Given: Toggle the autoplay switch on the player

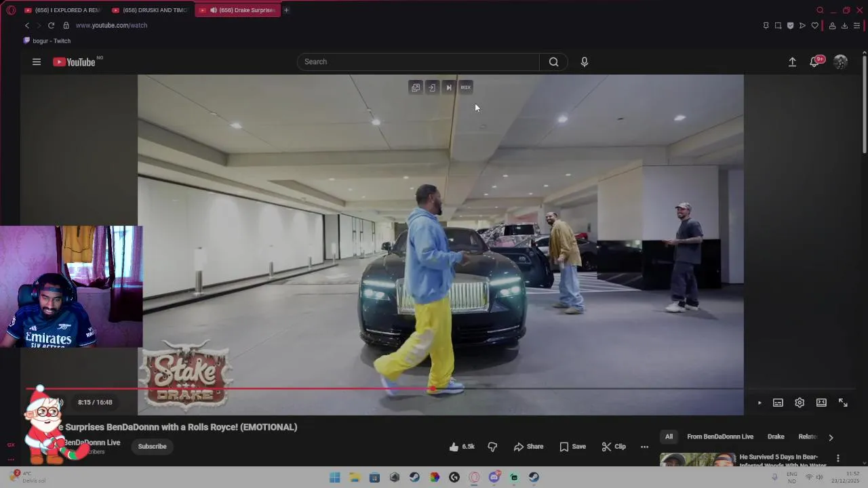Looking at the screenshot, I should 759,403.
